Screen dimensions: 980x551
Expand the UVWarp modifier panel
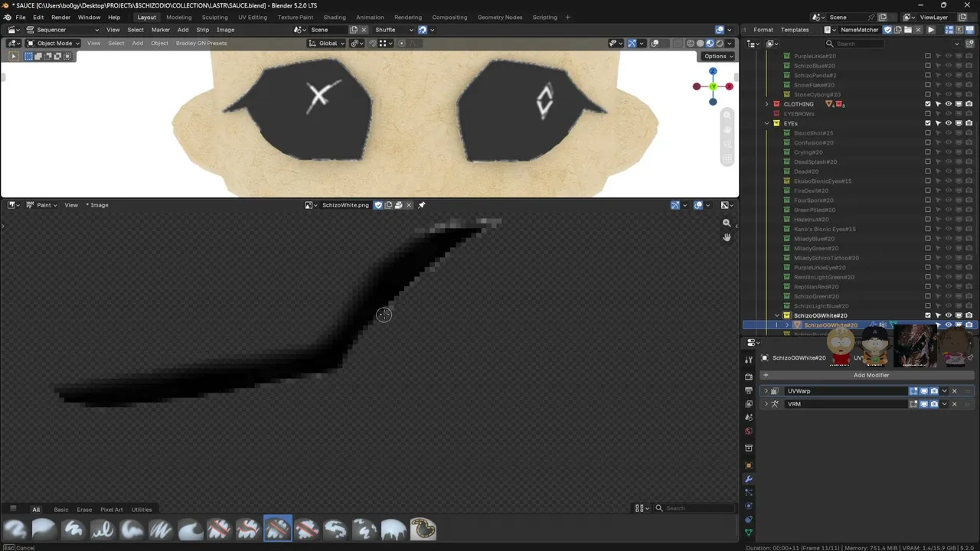(x=766, y=391)
